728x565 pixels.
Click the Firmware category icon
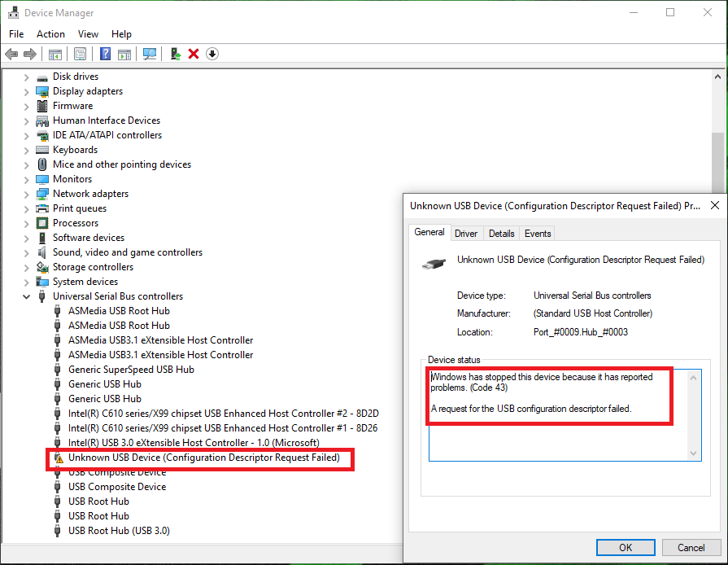tap(42, 106)
